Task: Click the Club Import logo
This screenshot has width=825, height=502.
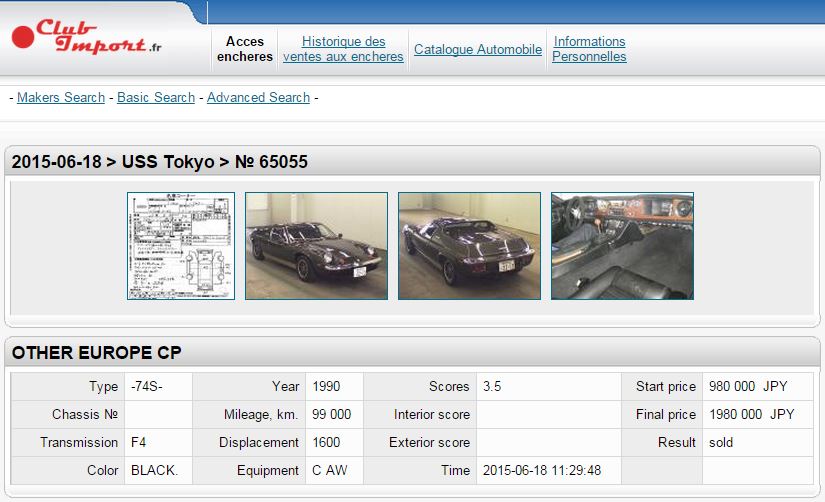Action: pos(88,38)
